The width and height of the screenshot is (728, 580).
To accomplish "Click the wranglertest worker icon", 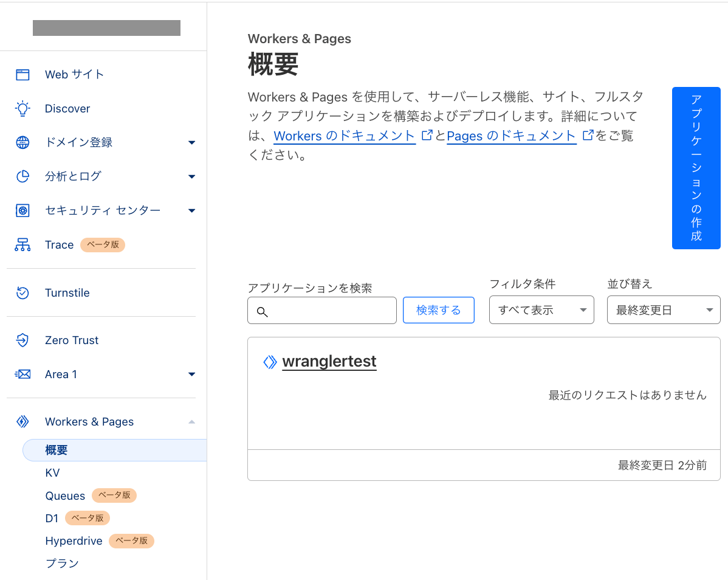I will pos(270,362).
